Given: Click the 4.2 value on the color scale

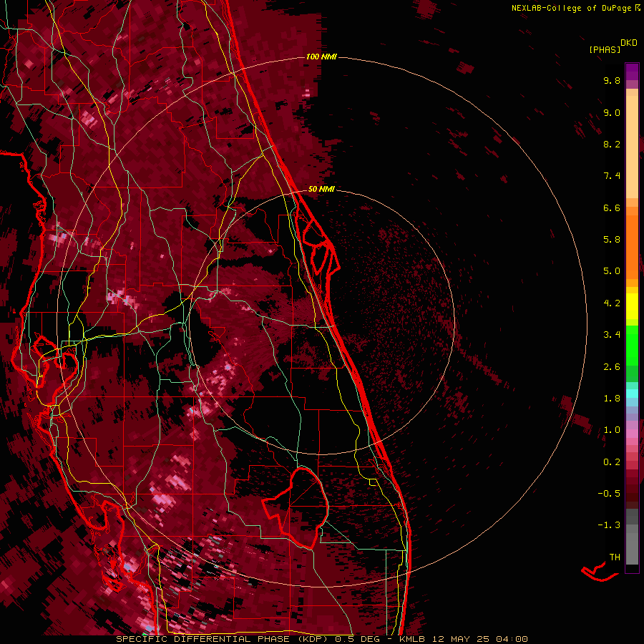Looking at the screenshot, I should tap(612, 303).
